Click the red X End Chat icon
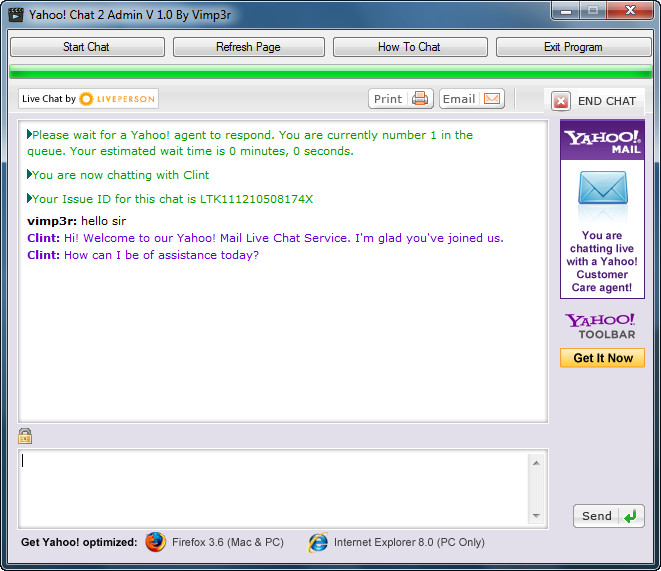 (x=561, y=101)
